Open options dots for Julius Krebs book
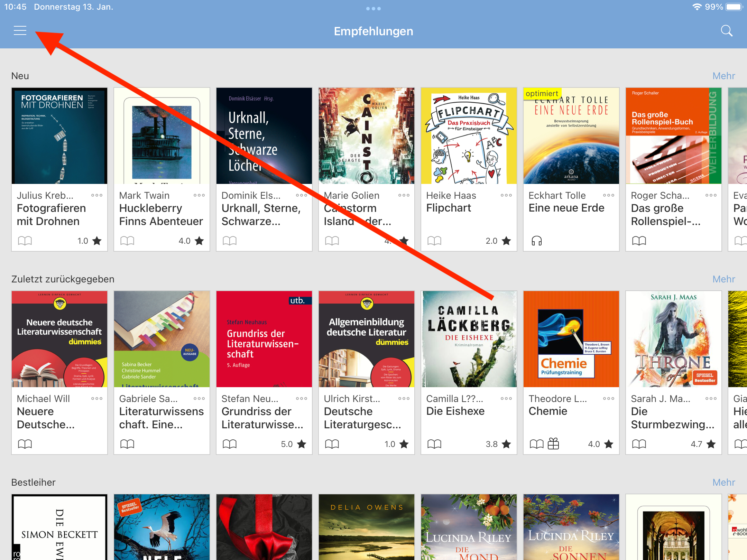This screenshot has width=747, height=560. (x=97, y=195)
